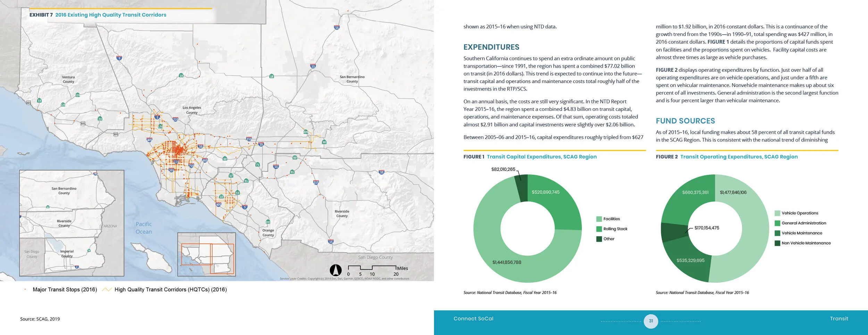Viewport: 868px width, 335px height.
Task: Click the Interstate 215 shield
Action: [x=316, y=182]
